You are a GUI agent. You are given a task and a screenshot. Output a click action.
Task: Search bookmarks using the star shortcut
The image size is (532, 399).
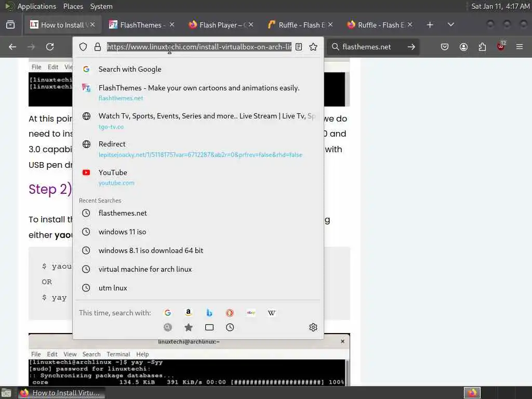pos(189,327)
